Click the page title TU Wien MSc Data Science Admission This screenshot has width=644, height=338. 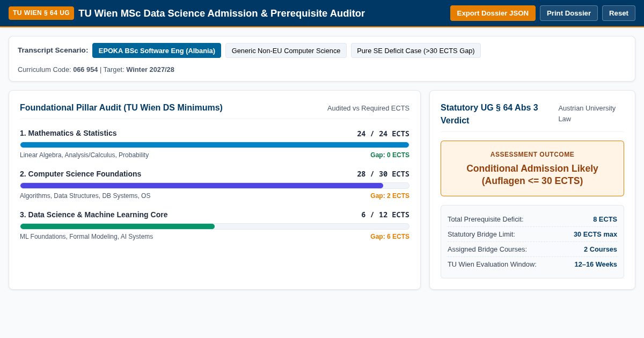(x=222, y=13)
